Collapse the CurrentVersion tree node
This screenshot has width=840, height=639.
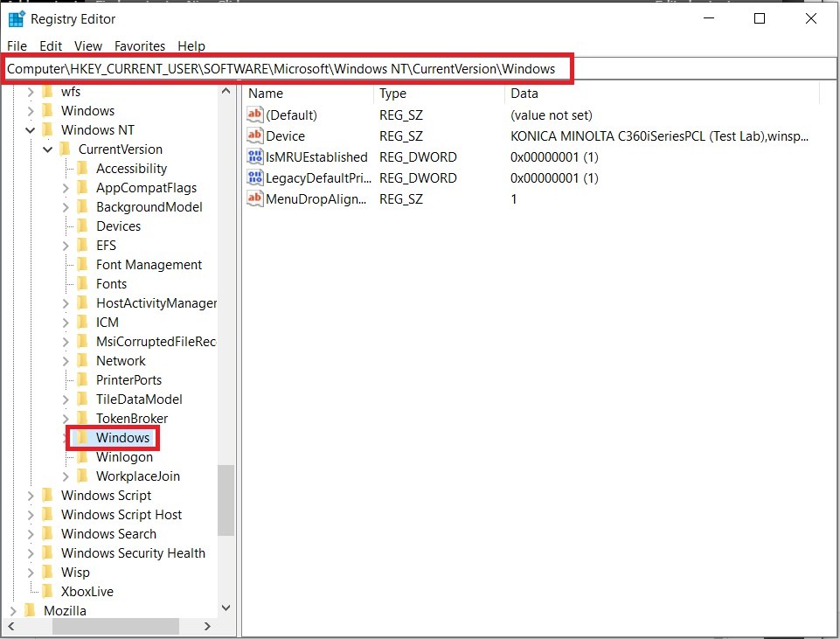pyautogui.click(x=49, y=149)
